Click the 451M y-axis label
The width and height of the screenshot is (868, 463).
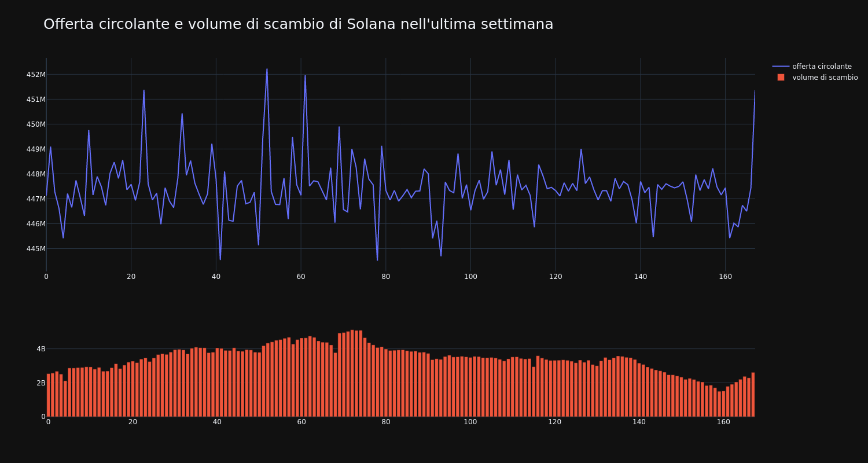35,100
